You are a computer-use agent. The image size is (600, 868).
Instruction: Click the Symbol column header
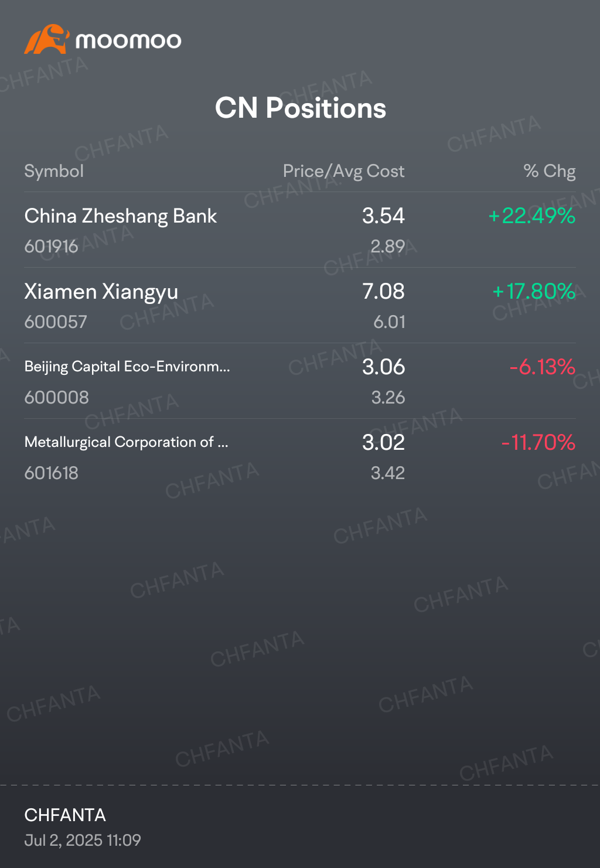pos(54,171)
